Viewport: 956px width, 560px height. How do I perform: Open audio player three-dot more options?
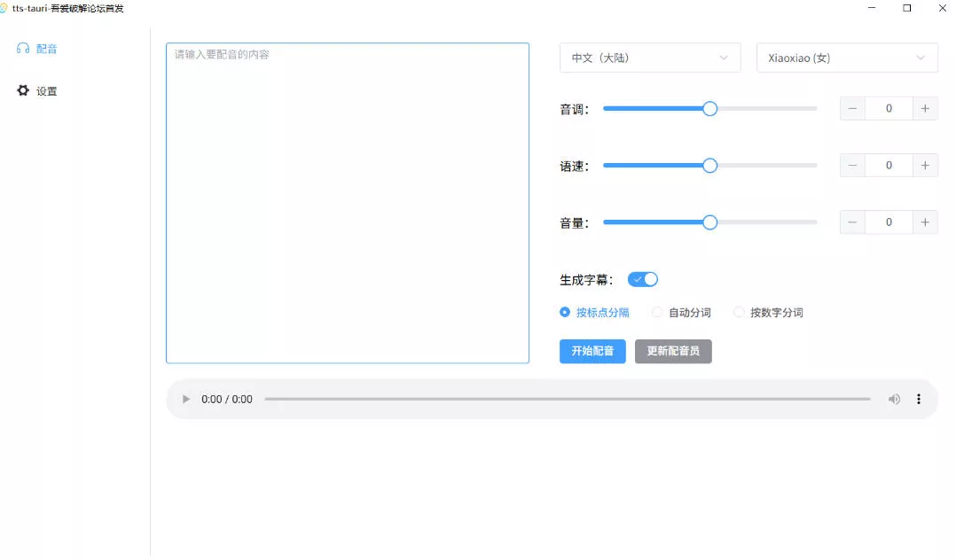point(918,399)
